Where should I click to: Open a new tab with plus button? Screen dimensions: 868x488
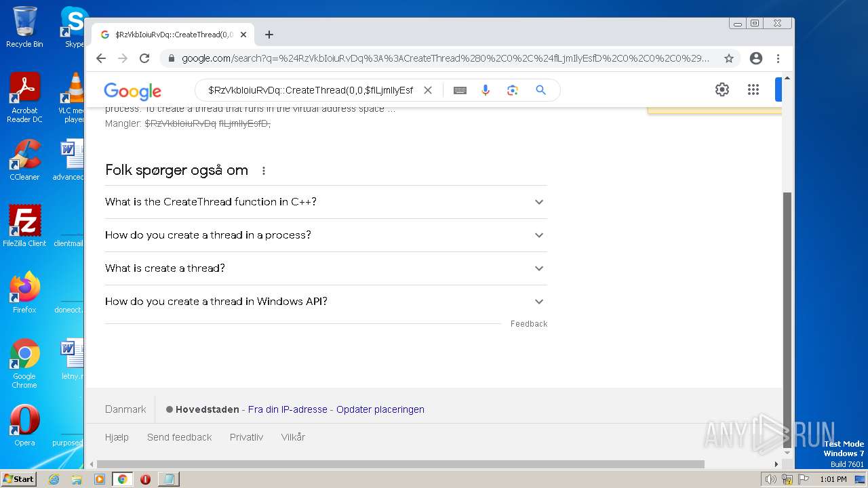coord(269,35)
